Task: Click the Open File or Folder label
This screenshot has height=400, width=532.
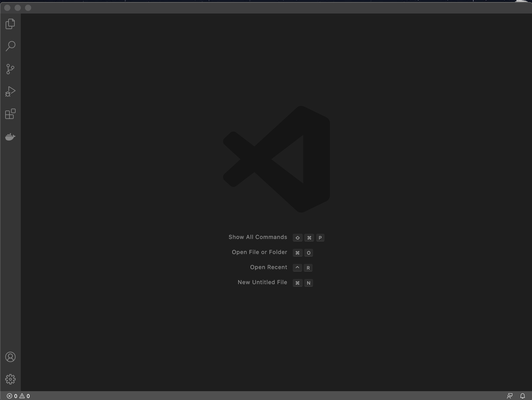Action: click(x=259, y=252)
